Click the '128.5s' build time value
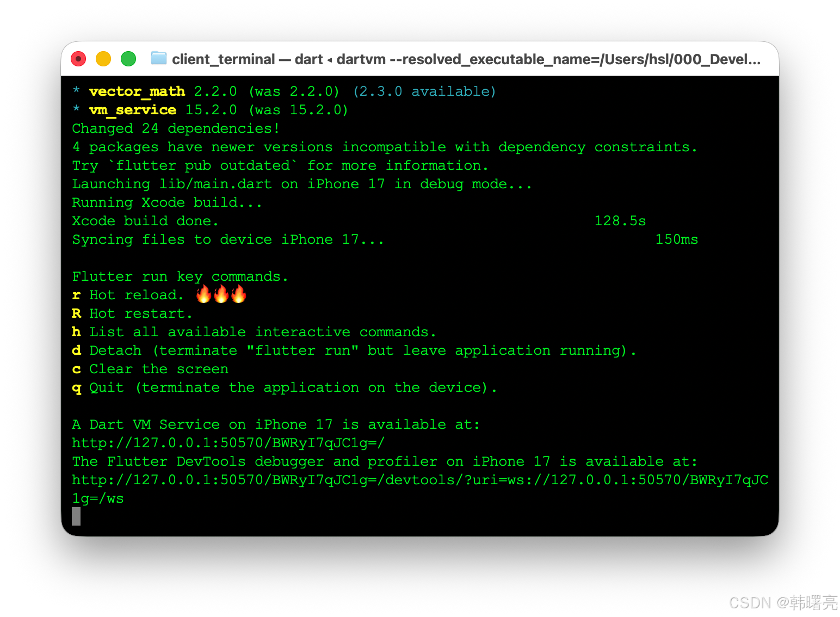This screenshot has width=840, height=617. (620, 221)
